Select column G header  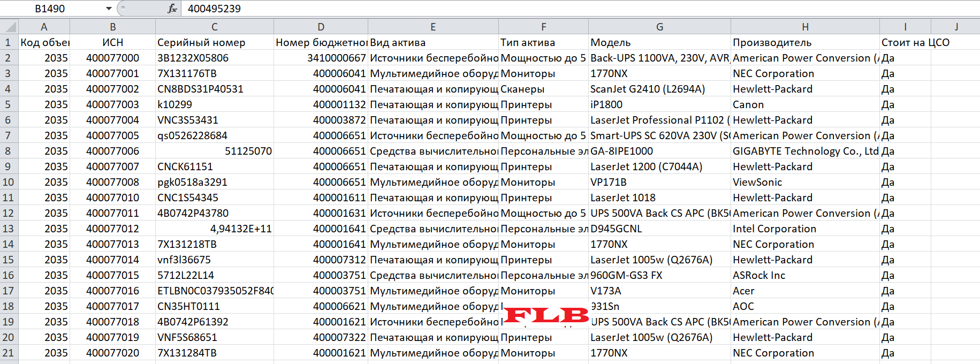[659, 27]
